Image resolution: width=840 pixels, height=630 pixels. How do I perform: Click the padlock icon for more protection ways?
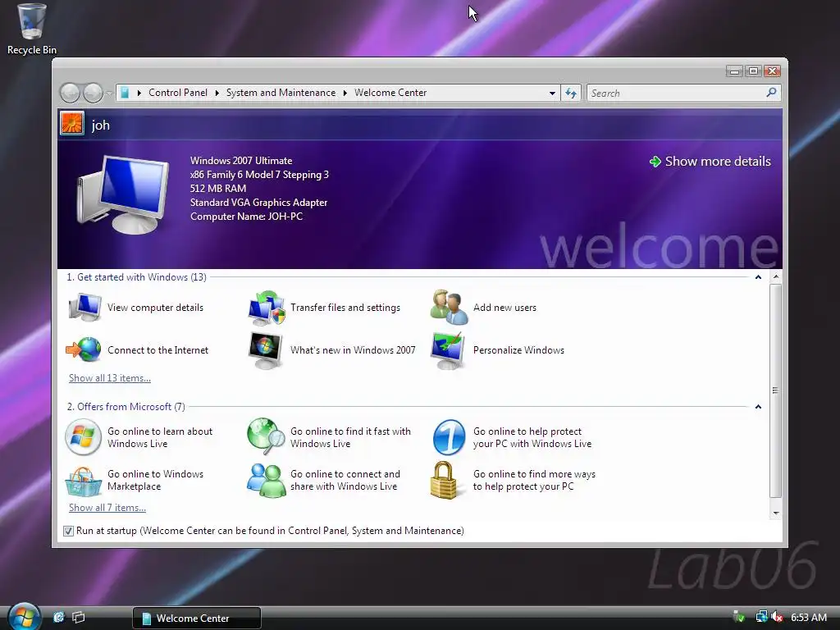[x=444, y=480]
